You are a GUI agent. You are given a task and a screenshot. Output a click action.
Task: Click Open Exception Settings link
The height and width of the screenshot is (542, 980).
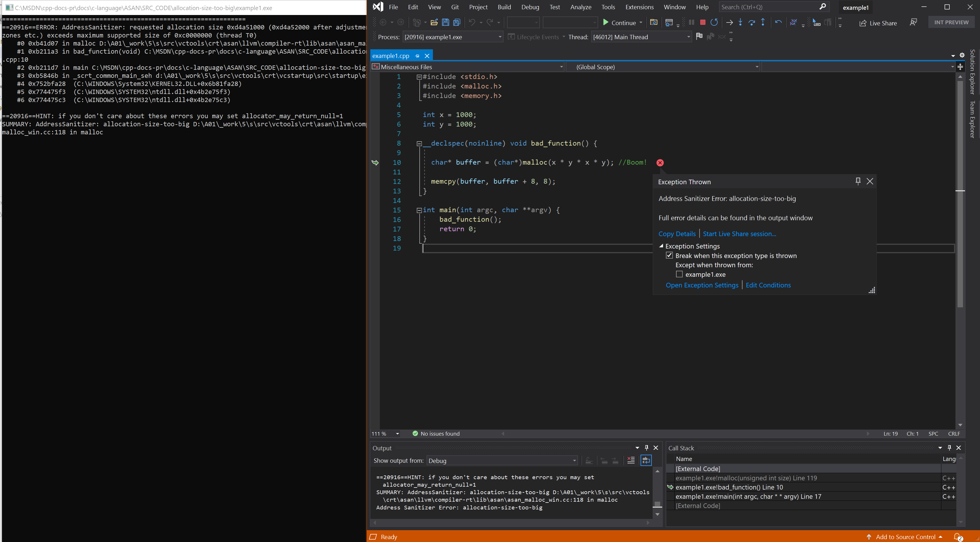click(x=702, y=285)
